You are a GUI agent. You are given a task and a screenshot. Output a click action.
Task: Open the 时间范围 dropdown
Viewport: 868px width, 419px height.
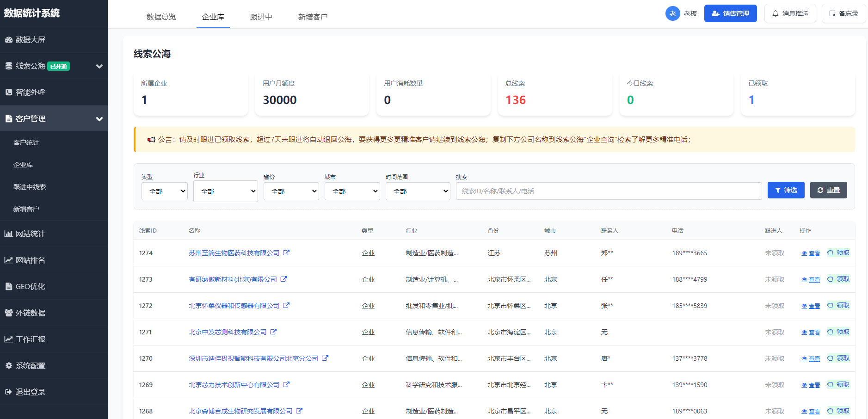(x=418, y=191)
